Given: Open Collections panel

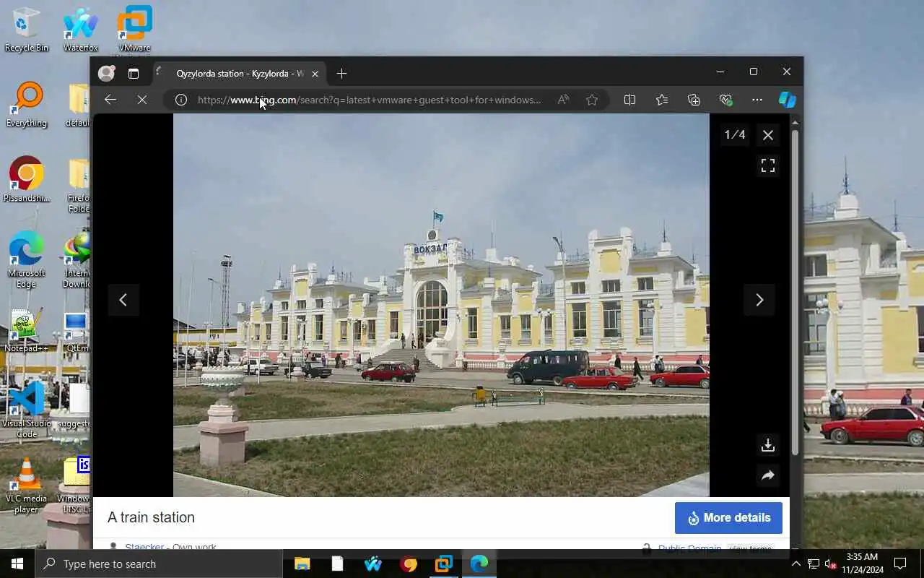Looking at the screenshot, I should 694,100.
